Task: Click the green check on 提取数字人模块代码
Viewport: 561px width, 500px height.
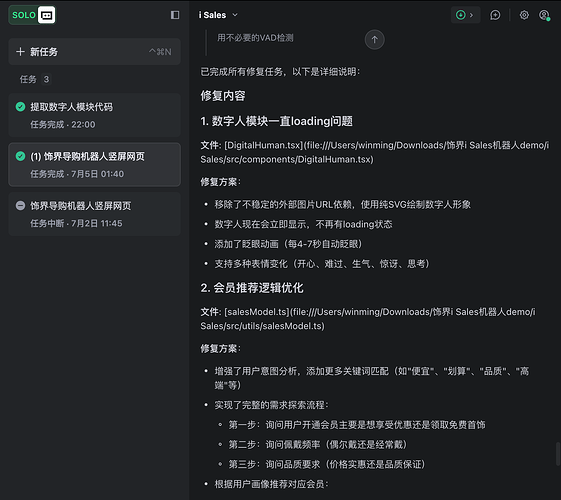Action: click(x=20, y=107)
